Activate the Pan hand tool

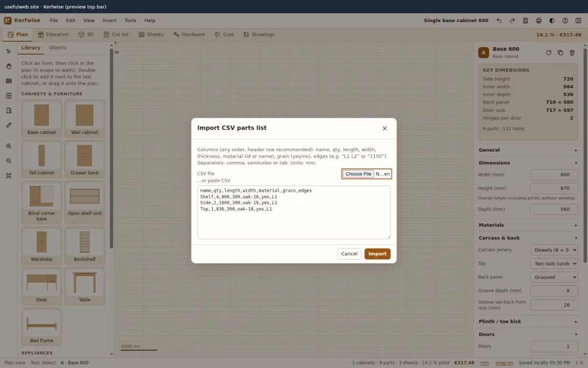[9, 66]
